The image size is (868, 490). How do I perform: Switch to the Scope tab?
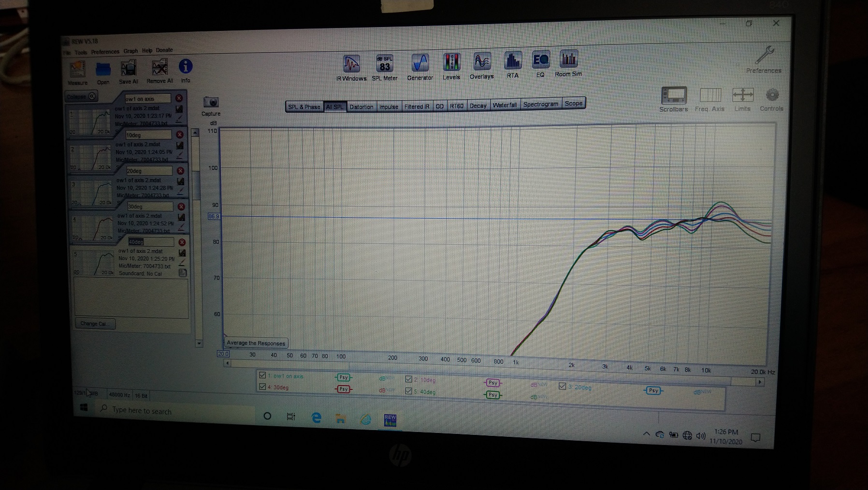[x=574, y=103]
